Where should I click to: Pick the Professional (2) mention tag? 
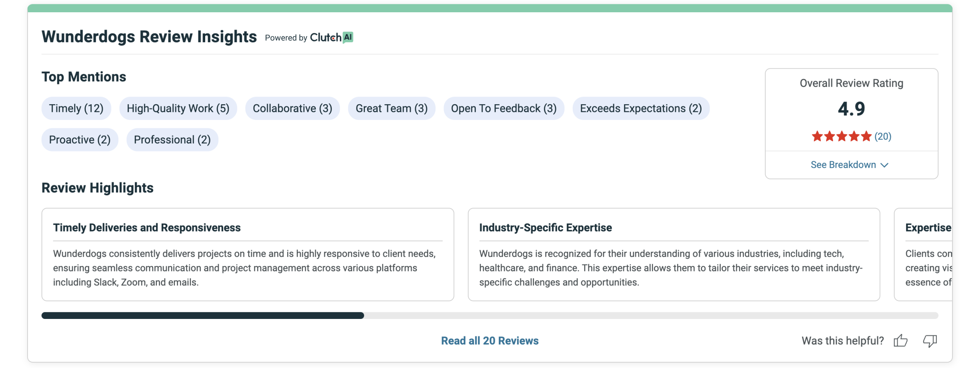172,140
